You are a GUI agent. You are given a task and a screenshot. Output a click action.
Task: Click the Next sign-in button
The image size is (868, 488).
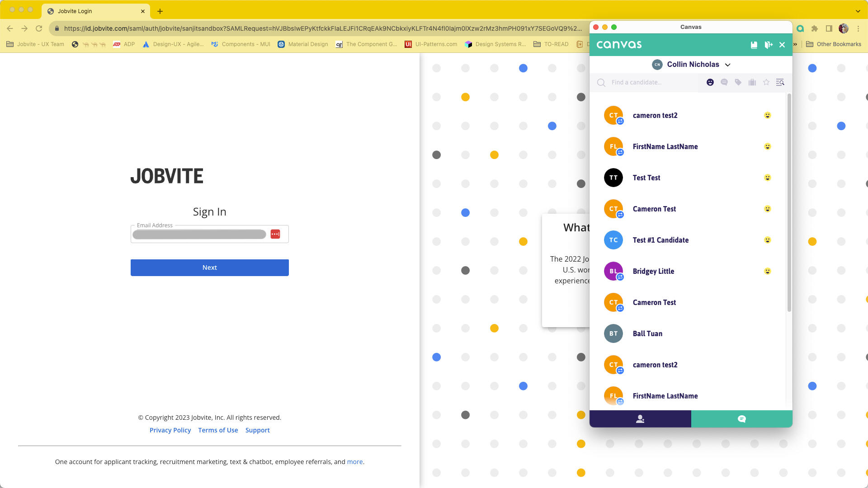209,267
